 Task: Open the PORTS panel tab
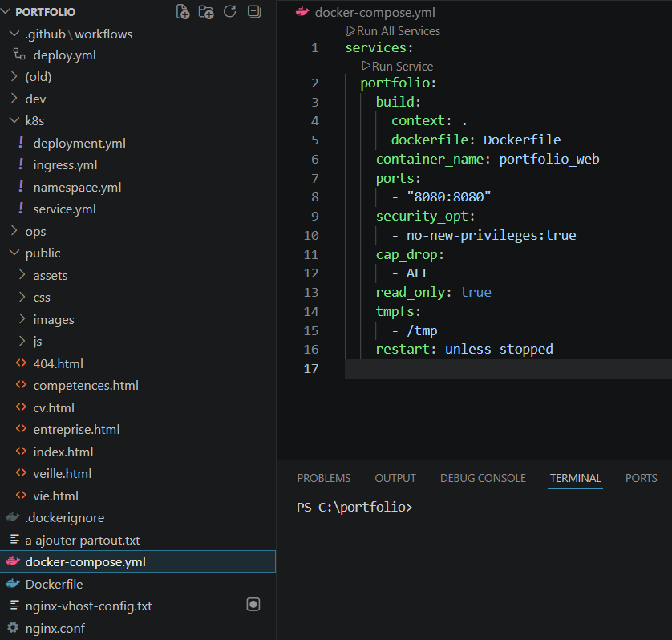[642, 478]
